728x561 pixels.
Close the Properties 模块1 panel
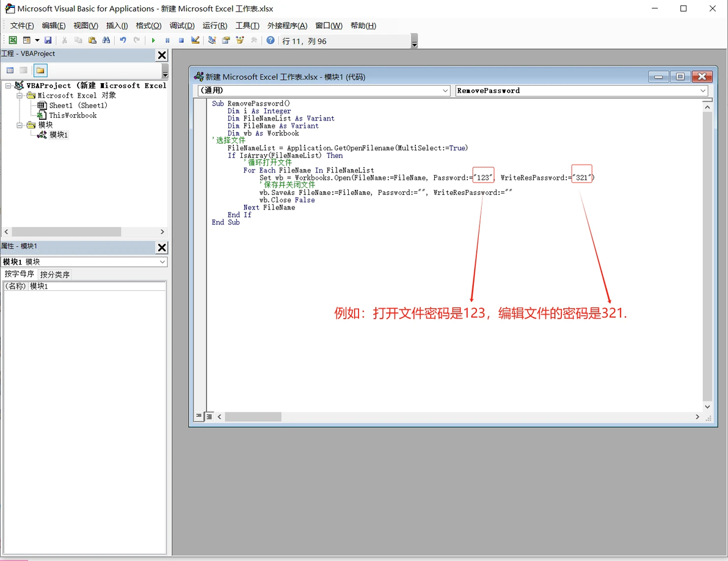pyautogui.click(x=162, y=248)
